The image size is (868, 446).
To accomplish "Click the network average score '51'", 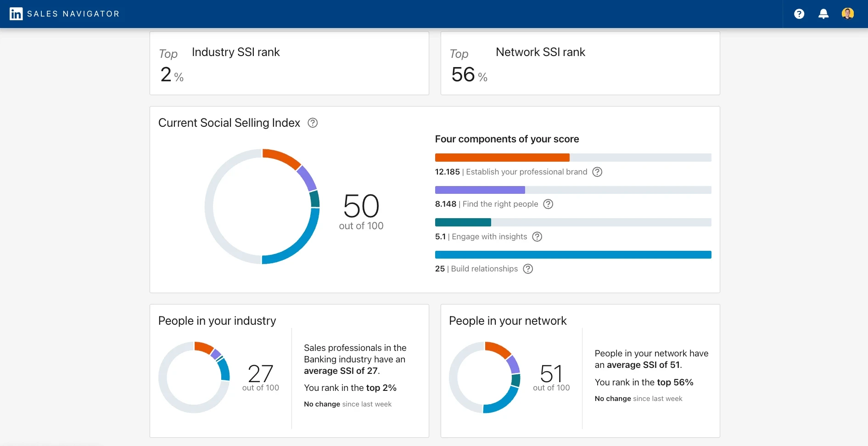I will 551,373.
